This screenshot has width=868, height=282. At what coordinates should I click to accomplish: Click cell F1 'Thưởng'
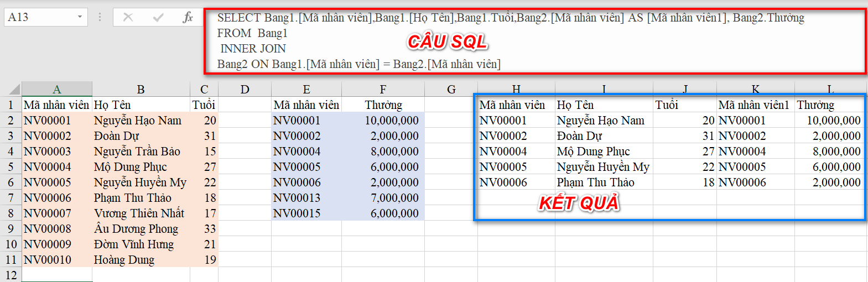tap(383, 105)
